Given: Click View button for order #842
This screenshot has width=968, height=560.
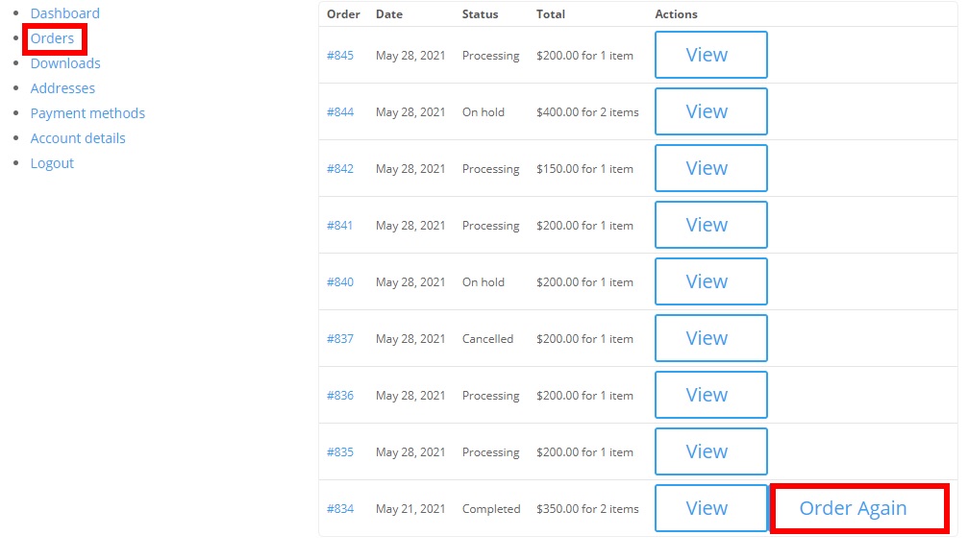Looking at the screenshot, I should (711, 168).
